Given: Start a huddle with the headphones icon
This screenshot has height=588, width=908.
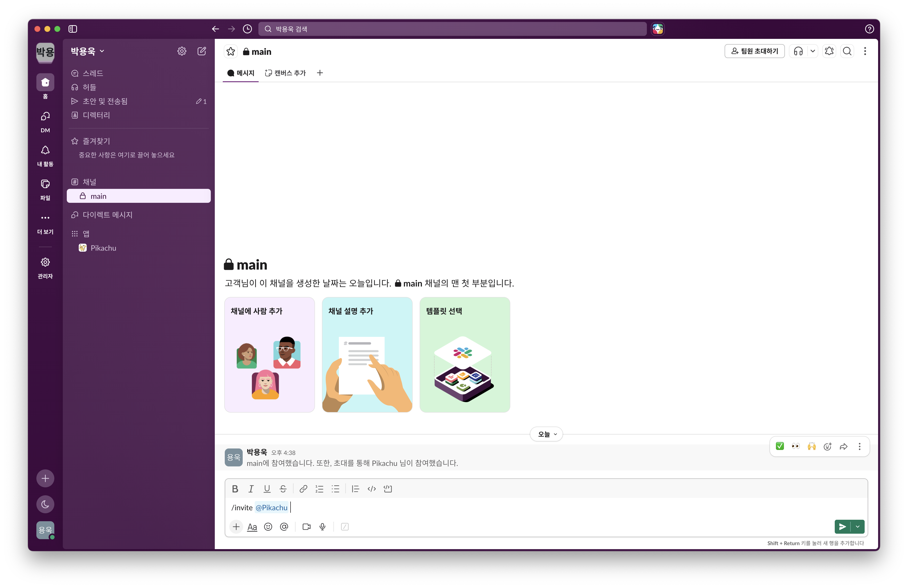Looking at the screenshot, I should [798, 51].
